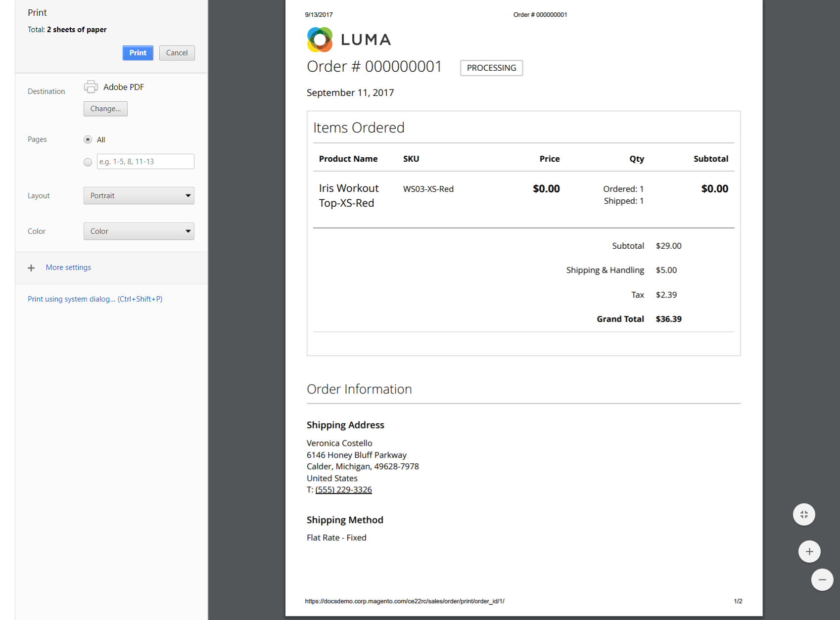The image size is (840, 620).
Task: Click the Adobe PDF printer icon
Action: click(91, 87)
